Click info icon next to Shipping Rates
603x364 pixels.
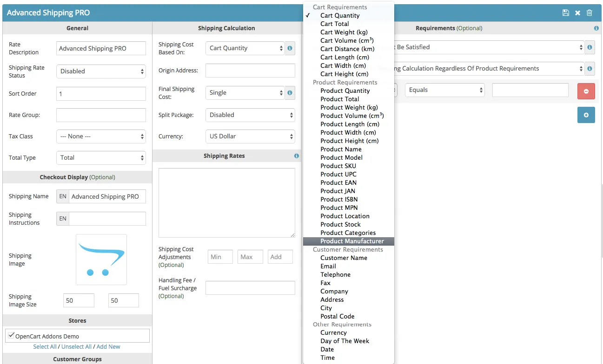click(297, 156)
